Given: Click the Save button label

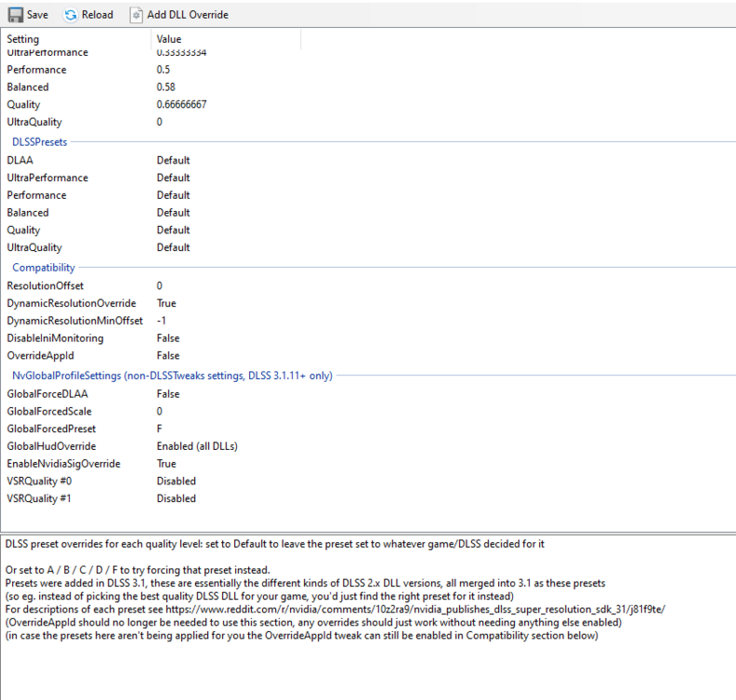Looking at the screenshot, I should [37, 15].
